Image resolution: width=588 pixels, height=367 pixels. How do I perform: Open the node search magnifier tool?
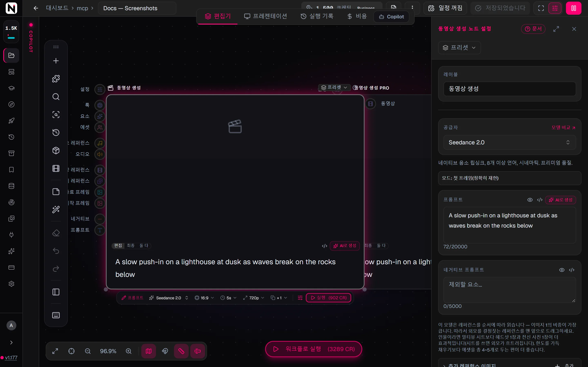tap(56, 97)
